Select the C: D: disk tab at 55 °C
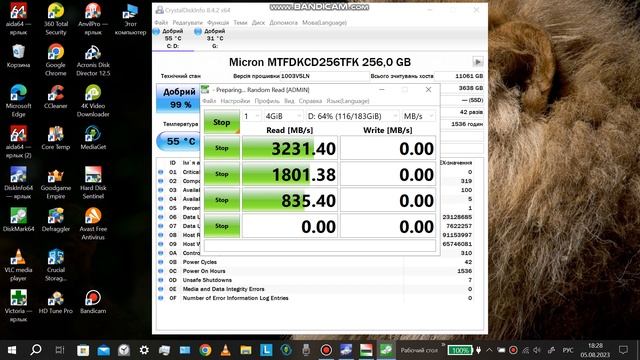 pos(173,38)
